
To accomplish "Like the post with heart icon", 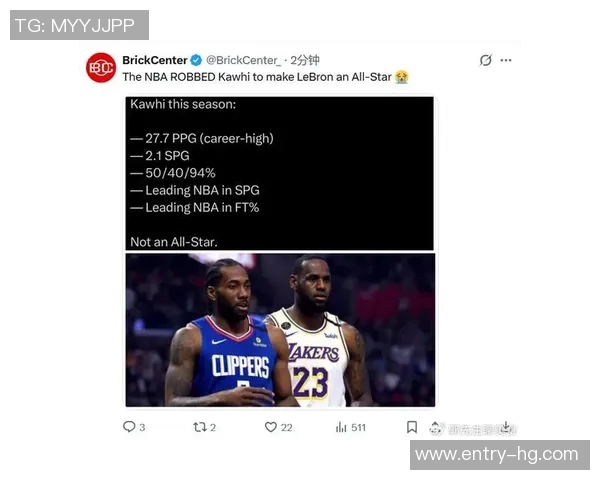I will point(271,427).
